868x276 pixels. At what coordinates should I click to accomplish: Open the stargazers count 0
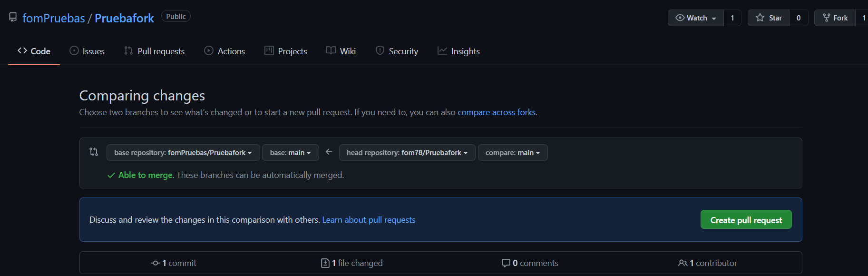[x=799, y=18]
